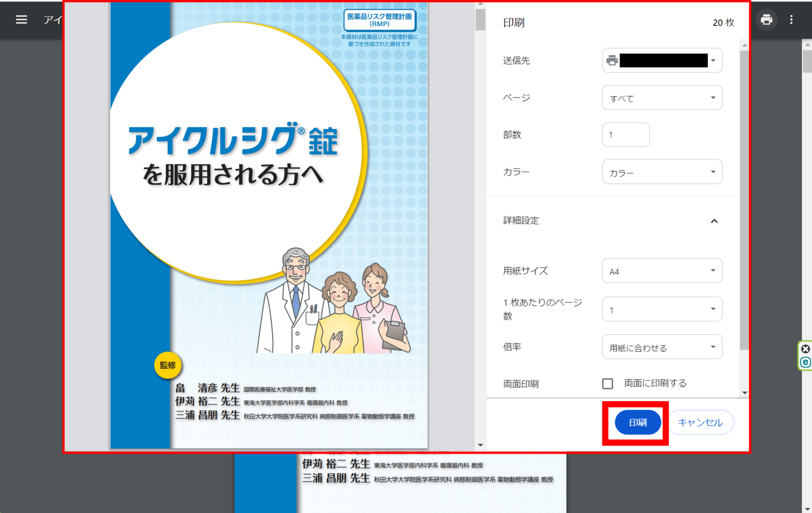Open the three-dot more options menu
The width and height of the screenshot is (812, 513).
pyautogui.click(x=791, y=19)
